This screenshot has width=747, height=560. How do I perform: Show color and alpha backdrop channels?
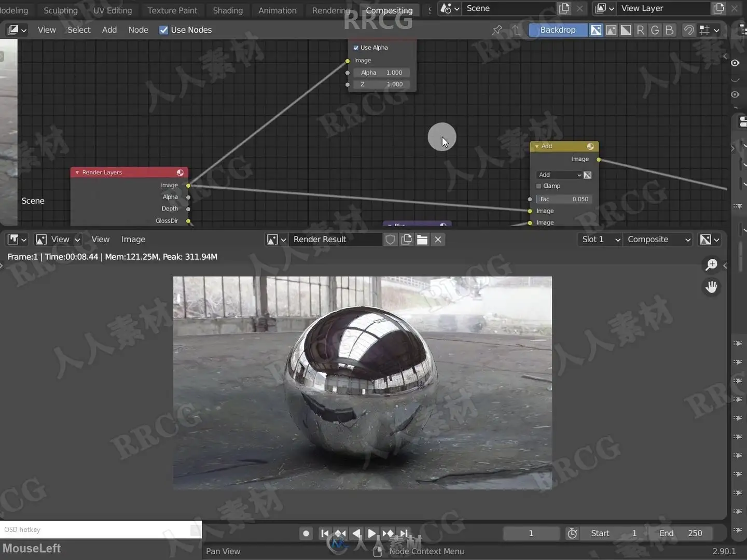pyautogui.click(x=597, y=30)
